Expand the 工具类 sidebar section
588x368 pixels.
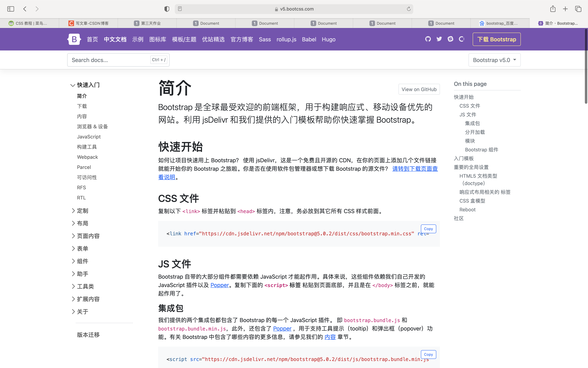point(83,287)
